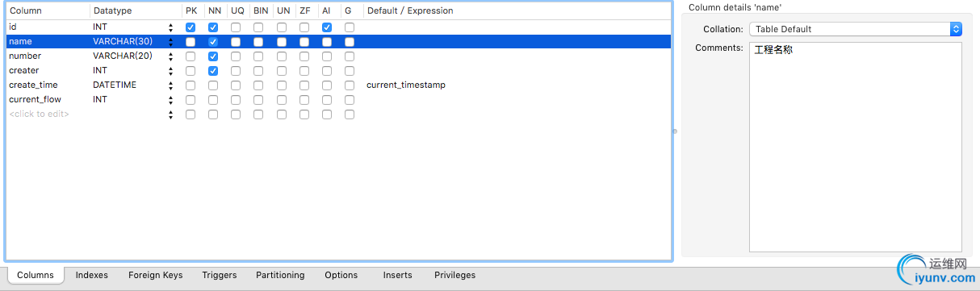Select the id column row

[x=339, y=27]
